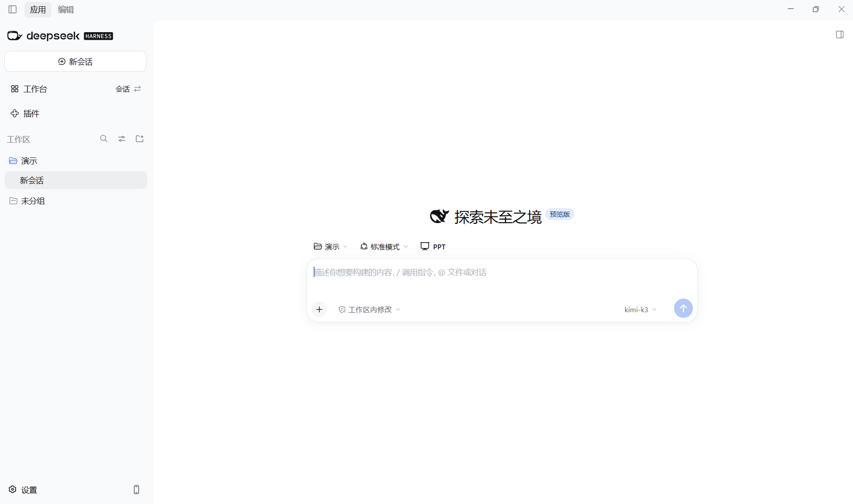Select the 新会话 conversation item in sidebar
Screen dimensions: 853x504
(75, 180)
